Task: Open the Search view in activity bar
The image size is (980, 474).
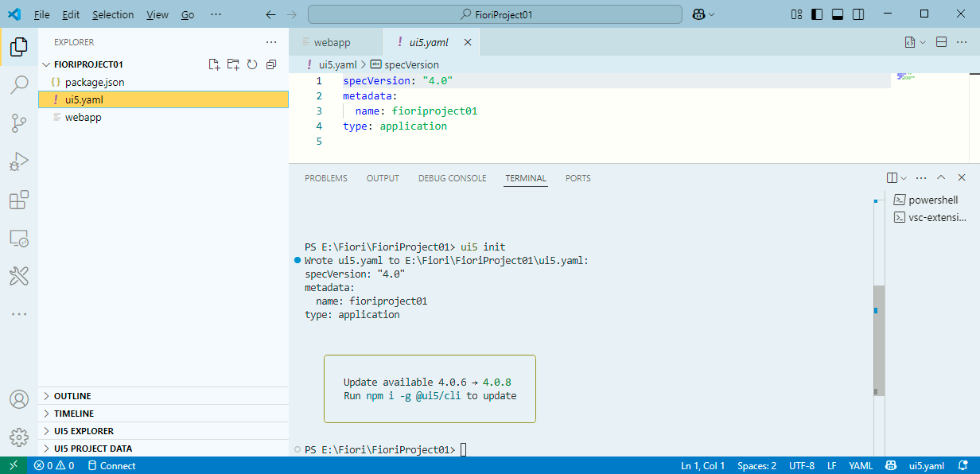Action: (18, 85)
